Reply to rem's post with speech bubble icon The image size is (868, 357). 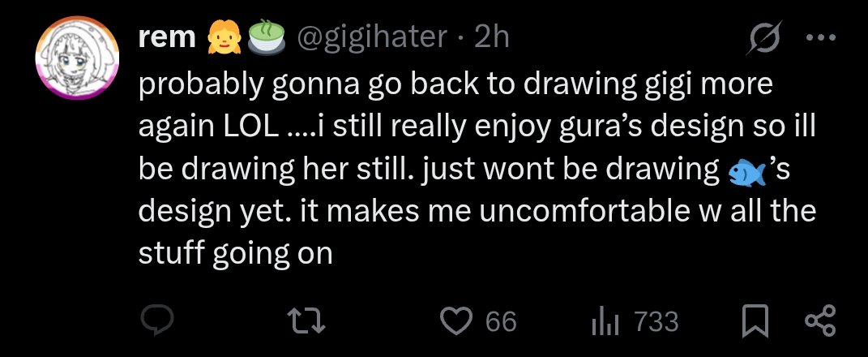(x=157, y=320)
